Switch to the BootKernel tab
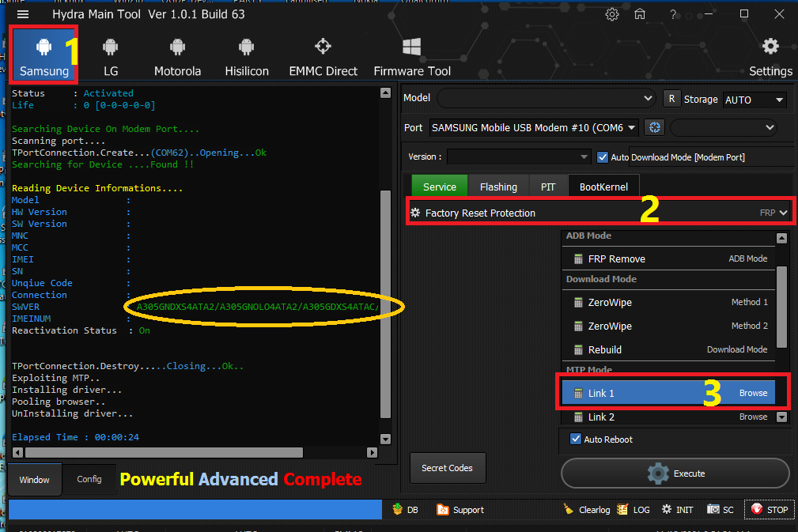 [603, 187]
